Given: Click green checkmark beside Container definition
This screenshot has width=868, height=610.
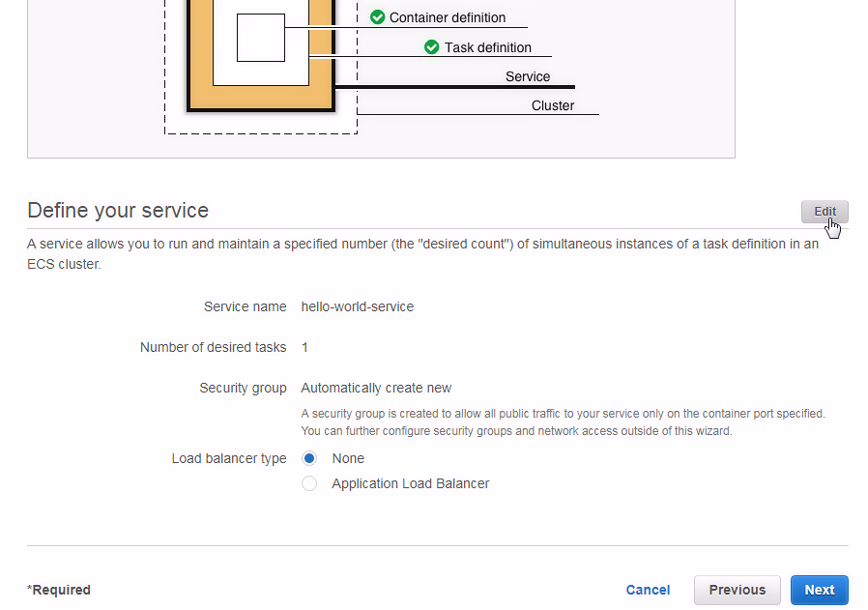Looking at the screenshot, I should point(378,17).
